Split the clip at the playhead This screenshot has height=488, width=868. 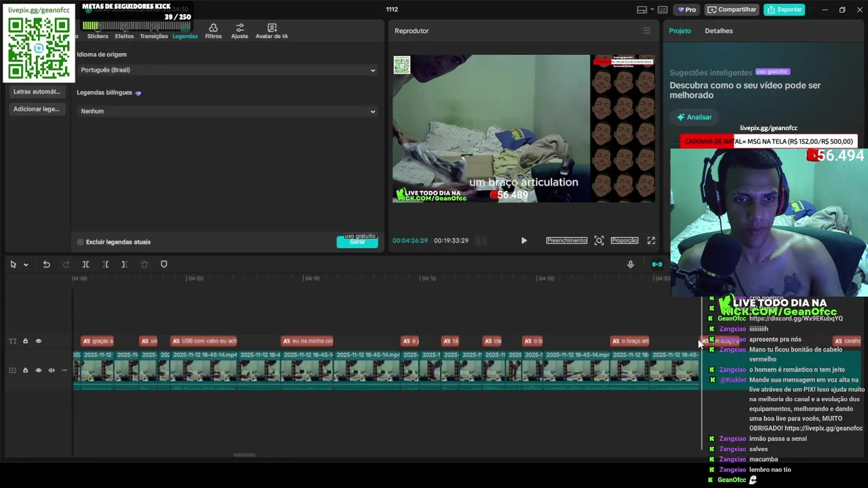click(85, 264)
